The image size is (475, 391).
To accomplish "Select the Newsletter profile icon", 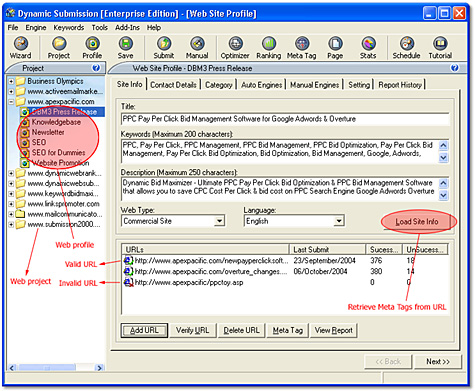I will [x=25, y=133].
